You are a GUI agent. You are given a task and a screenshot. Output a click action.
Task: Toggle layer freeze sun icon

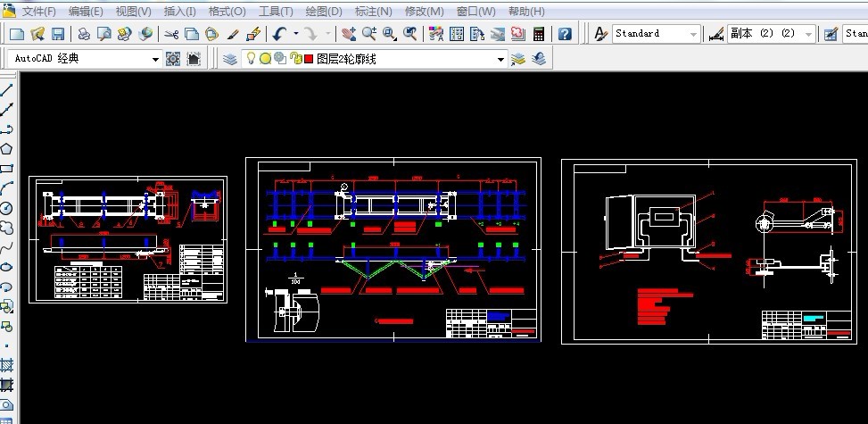[x=265, y=58]
